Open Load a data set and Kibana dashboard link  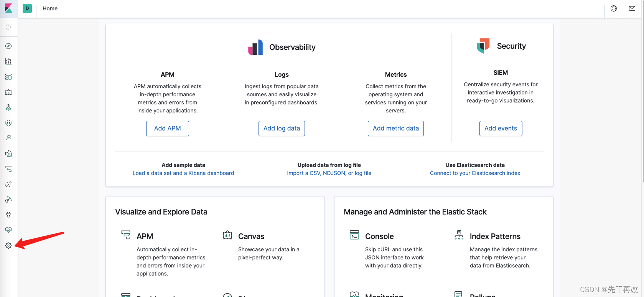click(183, 173)
